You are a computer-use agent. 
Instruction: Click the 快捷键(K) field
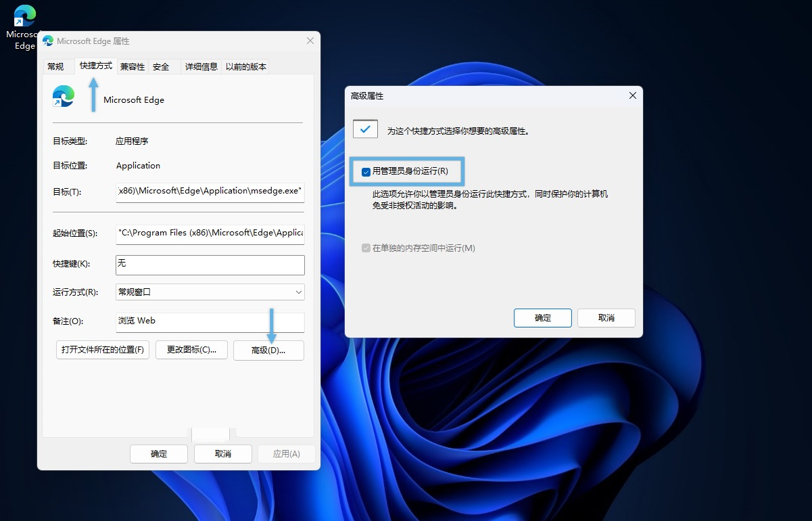(x=210, y=265)
